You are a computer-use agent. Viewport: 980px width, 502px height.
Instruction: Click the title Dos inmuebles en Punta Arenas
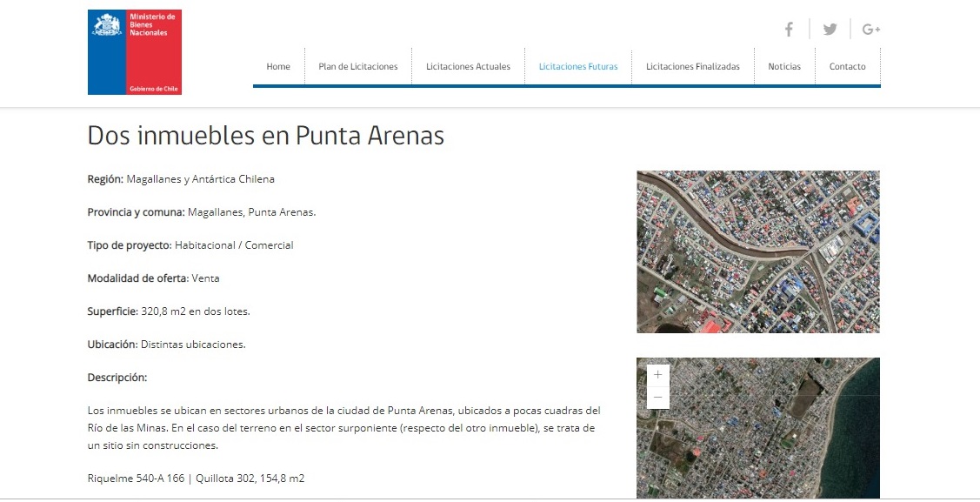pos(265,136)
